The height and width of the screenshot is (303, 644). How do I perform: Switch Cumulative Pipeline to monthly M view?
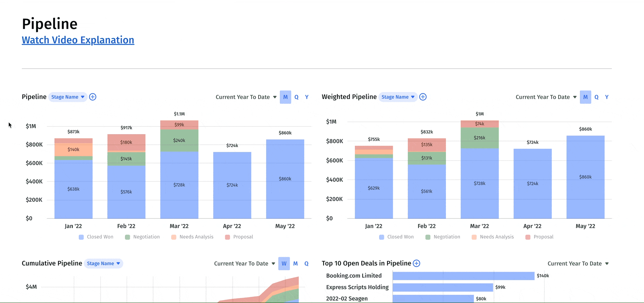(x=295, y=263)
